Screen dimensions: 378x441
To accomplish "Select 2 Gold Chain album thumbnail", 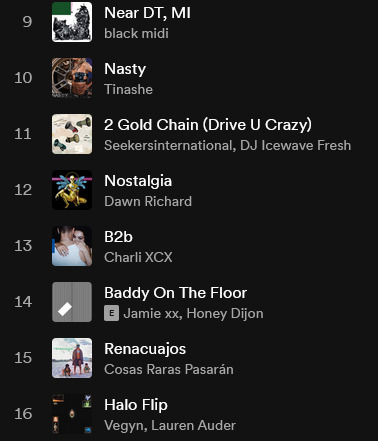I will (72, 134).
